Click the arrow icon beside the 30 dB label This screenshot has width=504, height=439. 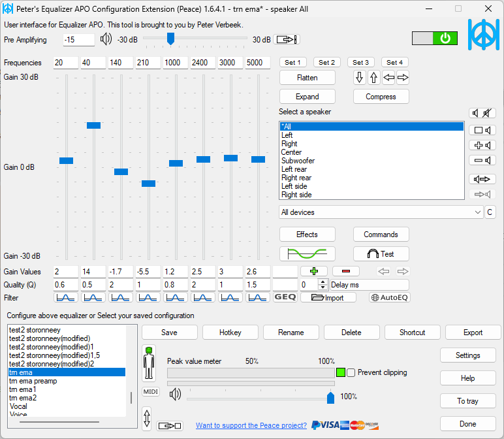pos(287,40)
